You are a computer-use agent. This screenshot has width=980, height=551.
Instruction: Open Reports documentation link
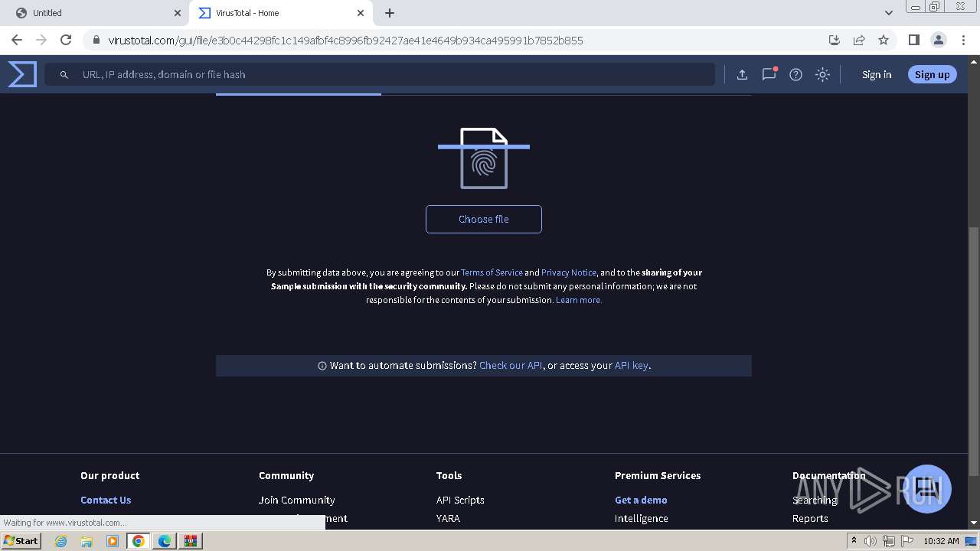click(810, 518)
